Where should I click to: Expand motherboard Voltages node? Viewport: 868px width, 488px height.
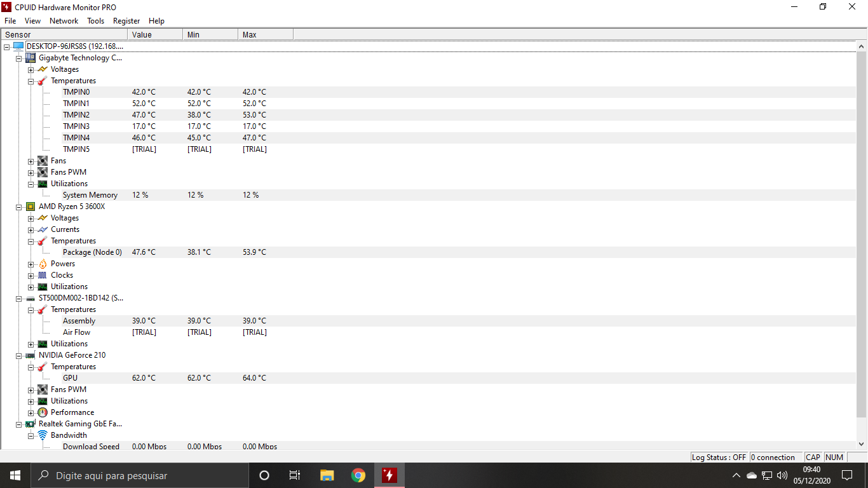pyautogui.click(x=31, y=69)
